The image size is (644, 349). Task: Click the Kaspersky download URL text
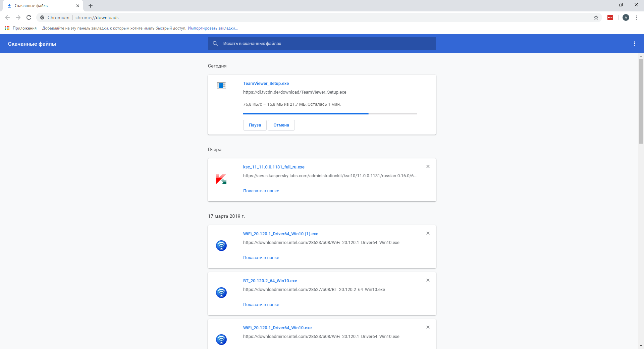point(330,176)
